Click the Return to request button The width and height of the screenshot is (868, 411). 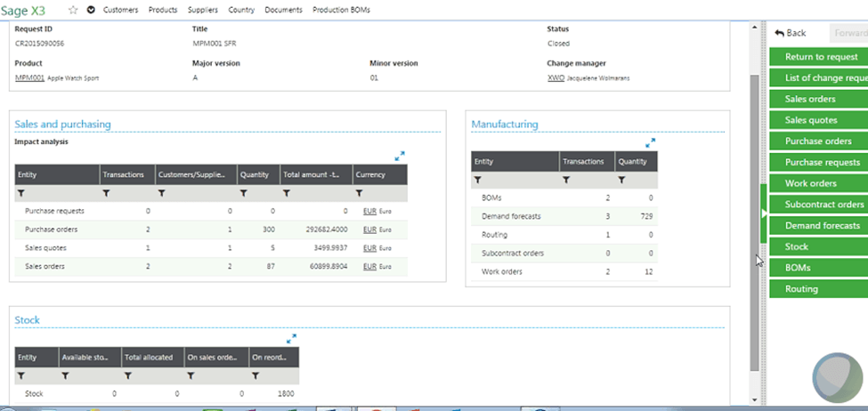[820, 57]
